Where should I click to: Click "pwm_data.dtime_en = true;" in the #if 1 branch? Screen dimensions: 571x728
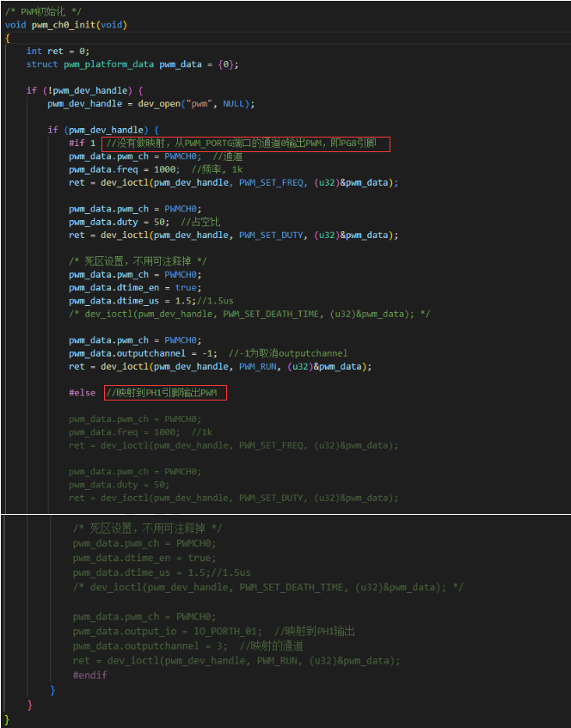(x=135, y=288)
